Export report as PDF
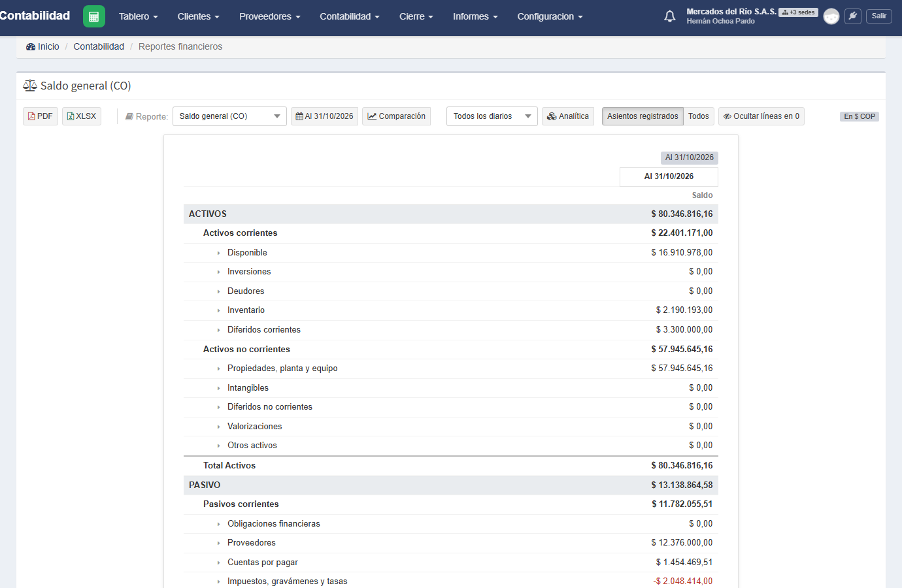Screen dimensions: 902x588 41,116
